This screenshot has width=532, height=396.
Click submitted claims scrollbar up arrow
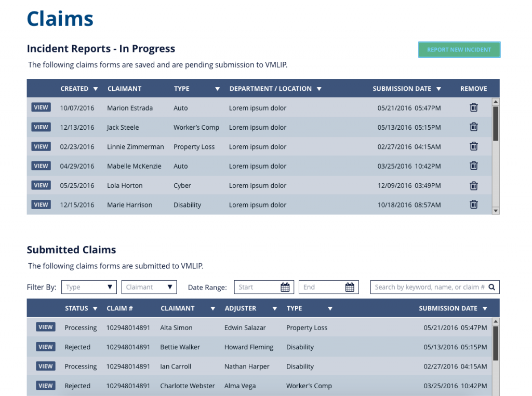click(496, 321)
